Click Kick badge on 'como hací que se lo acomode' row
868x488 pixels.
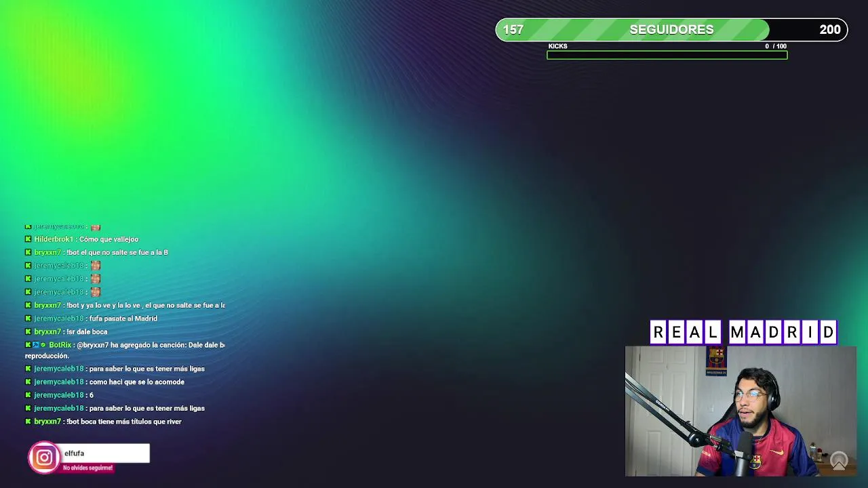click(28, 382)
